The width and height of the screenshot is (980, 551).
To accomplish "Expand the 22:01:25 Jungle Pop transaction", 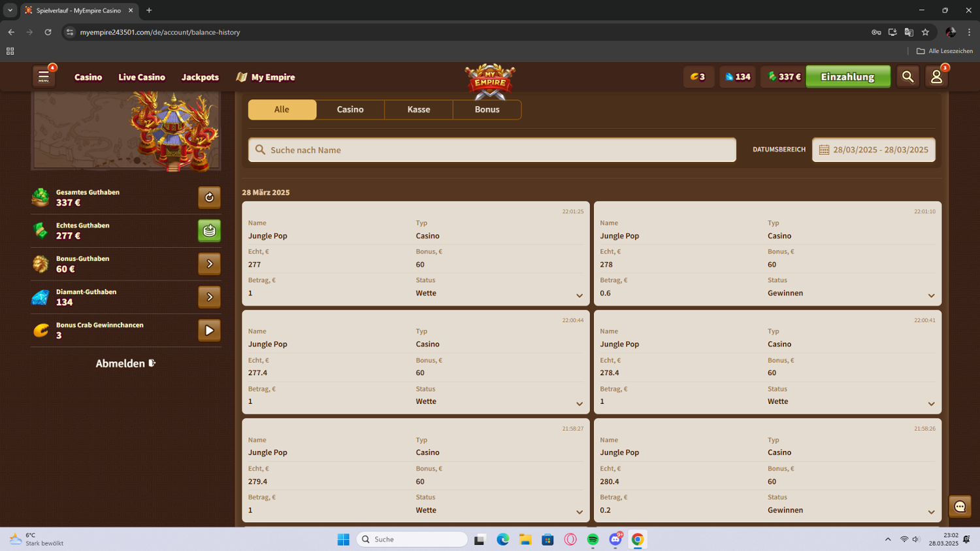I will tap(579, 295).
